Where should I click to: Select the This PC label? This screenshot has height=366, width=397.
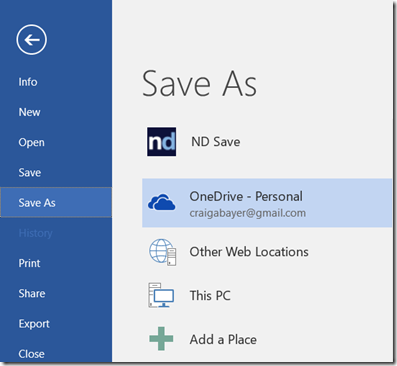(x=210, y=296)
